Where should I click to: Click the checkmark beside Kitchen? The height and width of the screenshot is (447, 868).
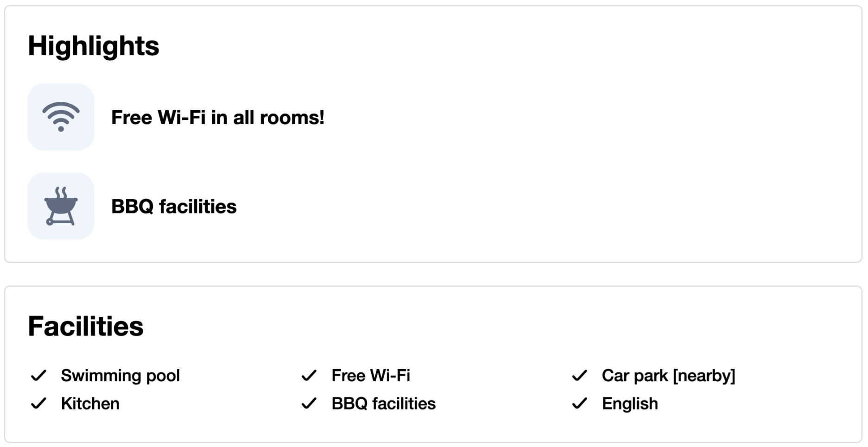click(x=38, y=403)
